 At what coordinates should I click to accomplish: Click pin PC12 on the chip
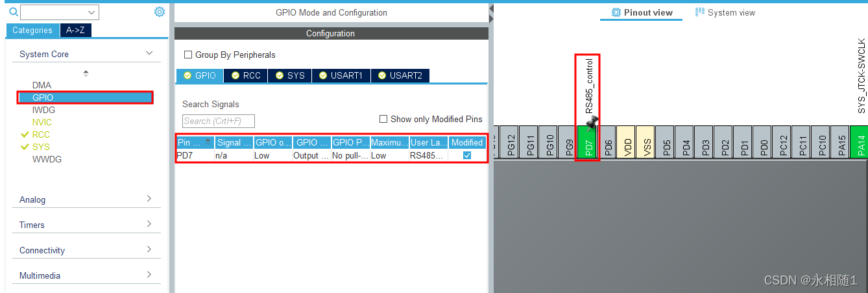point(783,142)
